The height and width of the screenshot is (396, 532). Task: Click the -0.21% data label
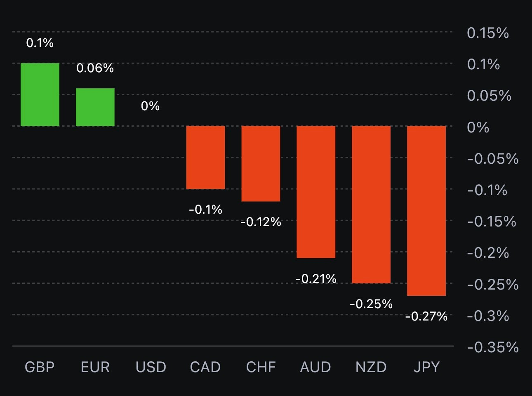pos(316,279)
